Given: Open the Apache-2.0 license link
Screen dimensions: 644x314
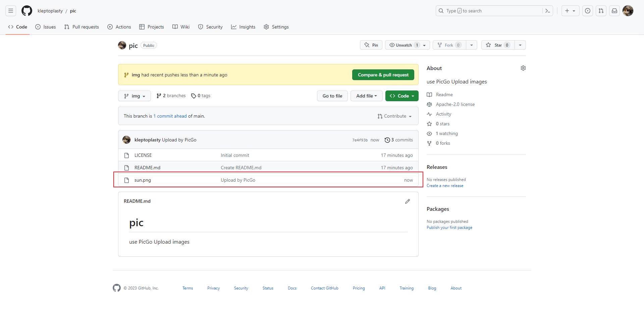Looking at the screenshot, I should tap(451, 104).
